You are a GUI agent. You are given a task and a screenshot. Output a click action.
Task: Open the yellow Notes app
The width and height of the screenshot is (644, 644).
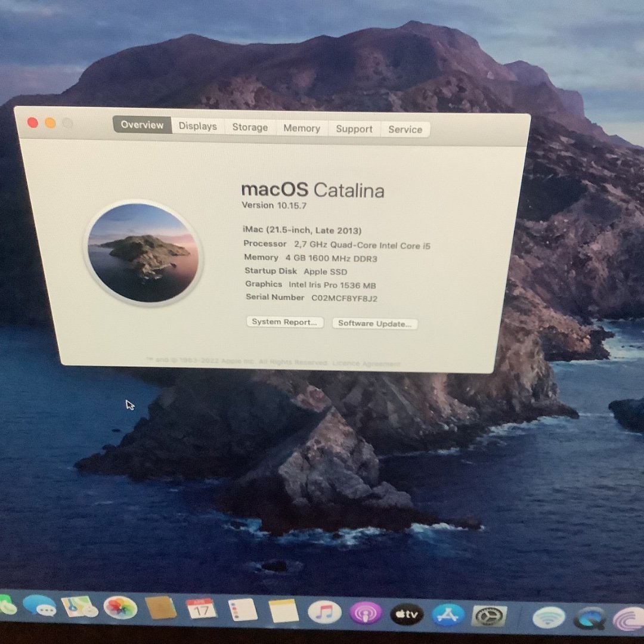point(283,611)
